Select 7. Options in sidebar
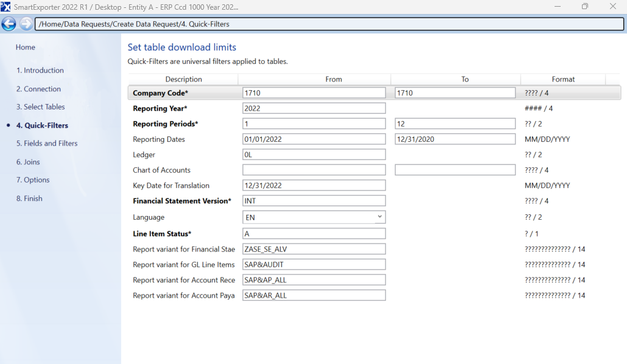627x364 pixels. tap(33, 180)
